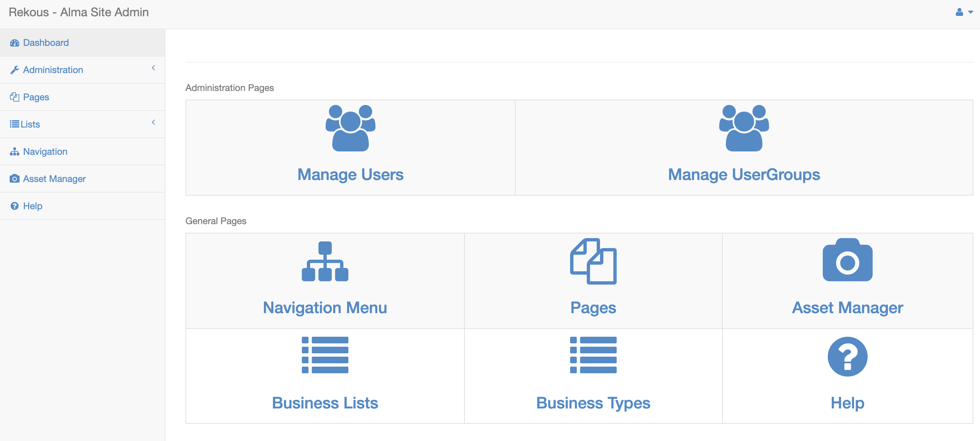Open Asset Manager via the camera icon

point(14,178)
